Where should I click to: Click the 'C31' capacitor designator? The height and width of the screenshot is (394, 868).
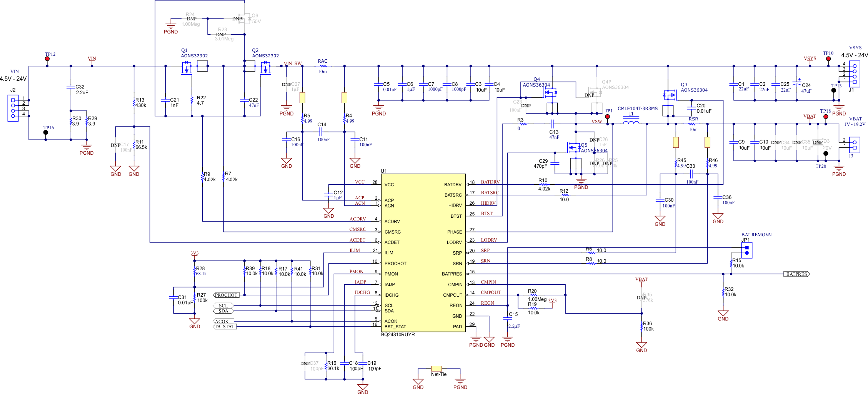click(x=182, y=297)
